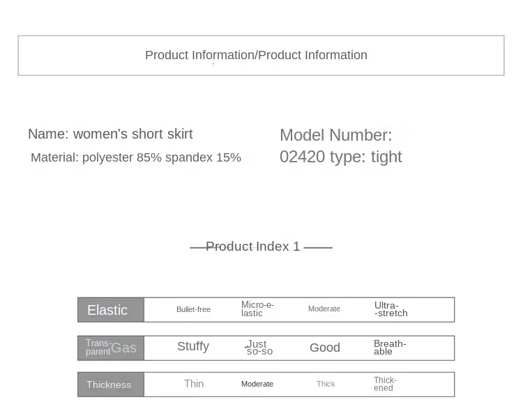
Task: Choose the Ultra-stretch option
Action: tap(391, 309)
